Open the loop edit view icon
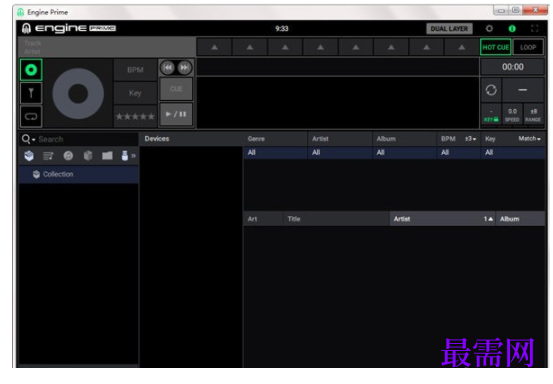The image size is (553, 384). (x=31, y=116)
